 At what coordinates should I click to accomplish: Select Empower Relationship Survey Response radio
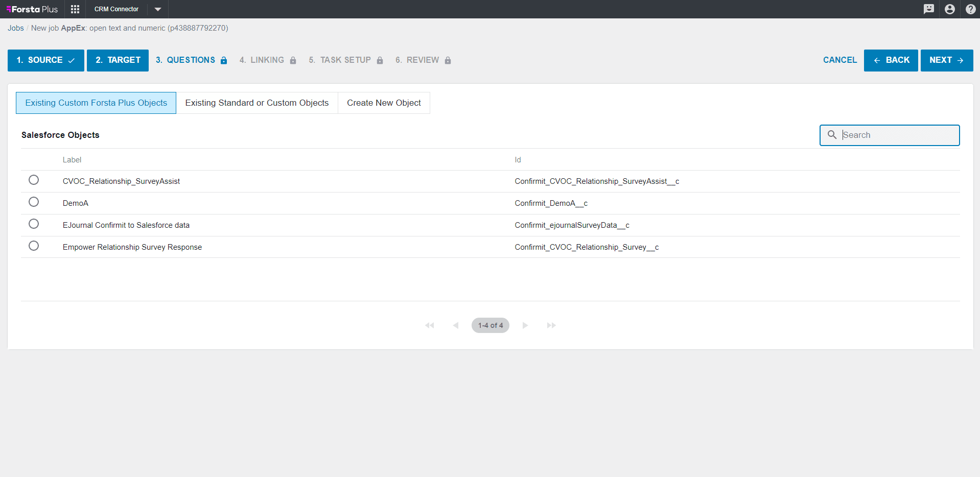click(x=34, y=246)
